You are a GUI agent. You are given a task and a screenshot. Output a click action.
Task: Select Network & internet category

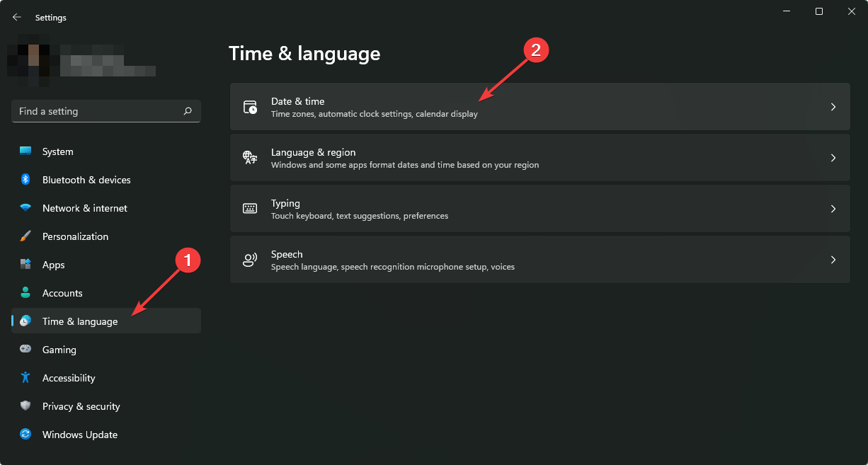106,208
